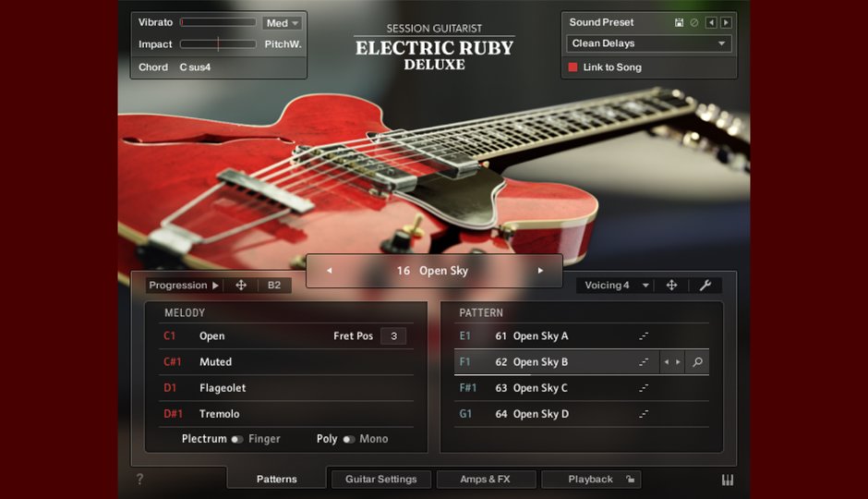Click rhythm icon for Open Sky C
868x499 pixels.
pos(644,388)
